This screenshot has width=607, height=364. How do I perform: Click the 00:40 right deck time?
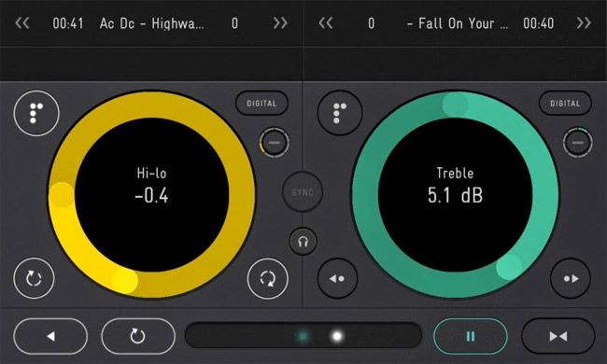(x=539, y=23)
